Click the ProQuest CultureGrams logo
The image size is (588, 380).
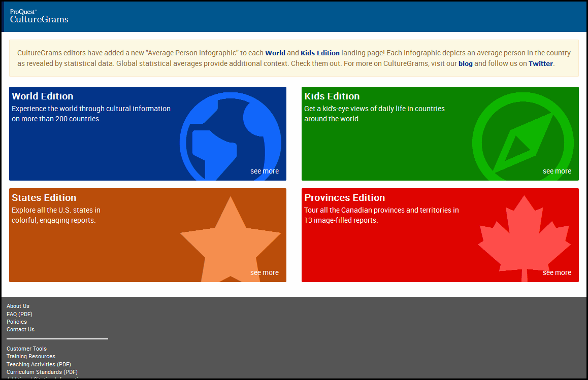39,17
